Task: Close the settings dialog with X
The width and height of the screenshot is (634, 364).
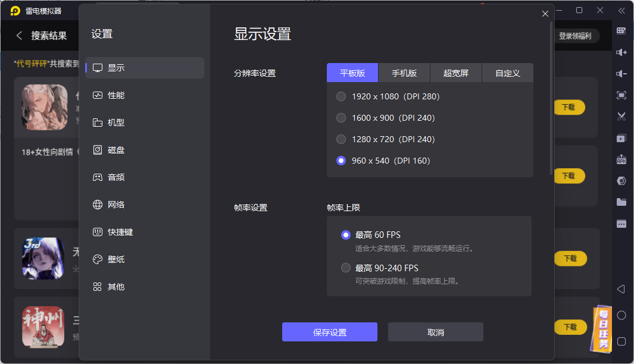Action: 545,14
